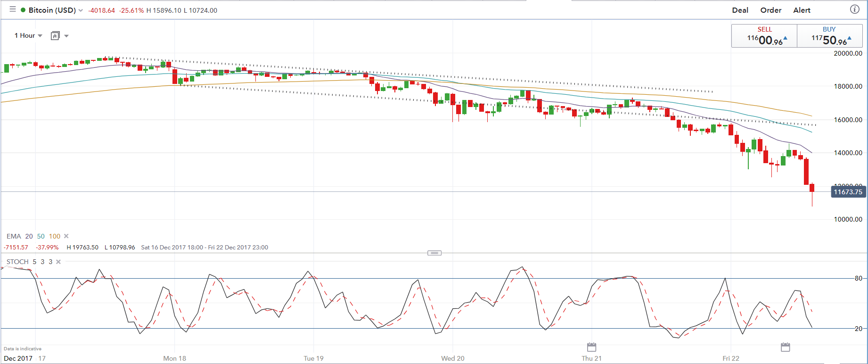Click the stochastic 80 level label
The image size is (868, 364).
859,278
